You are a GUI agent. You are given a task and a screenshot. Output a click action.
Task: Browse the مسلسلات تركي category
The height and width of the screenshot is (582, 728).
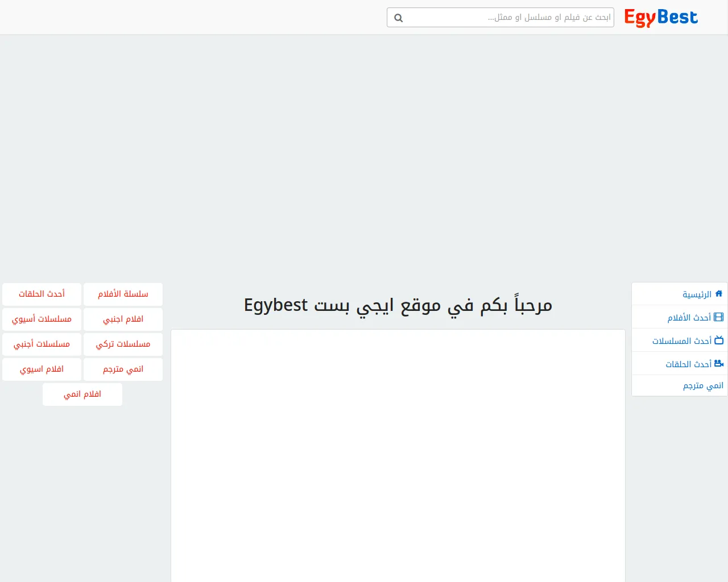pyautogui.click(x=123, y=344)
